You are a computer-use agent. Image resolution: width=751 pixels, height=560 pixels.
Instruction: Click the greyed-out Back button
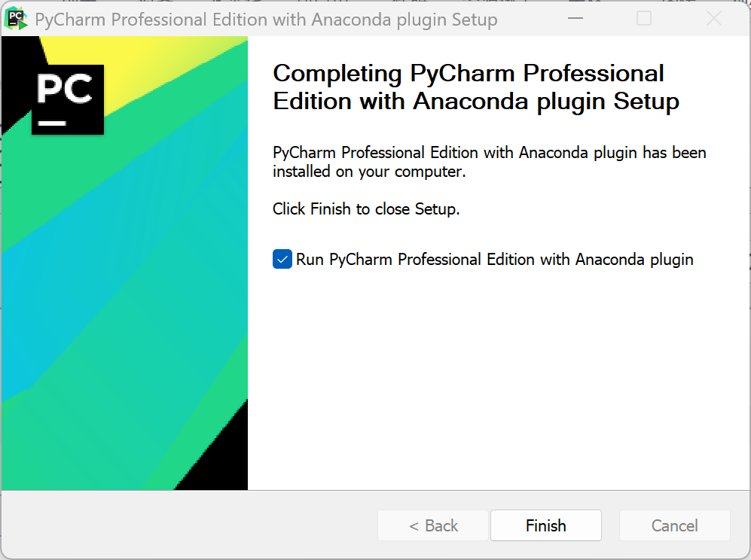coord(433,525)
